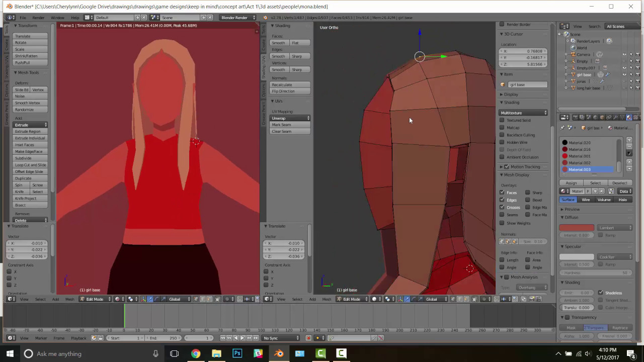Click jump to last frame playback icon
Image resolution: width=644 pixels, height=362 pixels.
point(256,338)
